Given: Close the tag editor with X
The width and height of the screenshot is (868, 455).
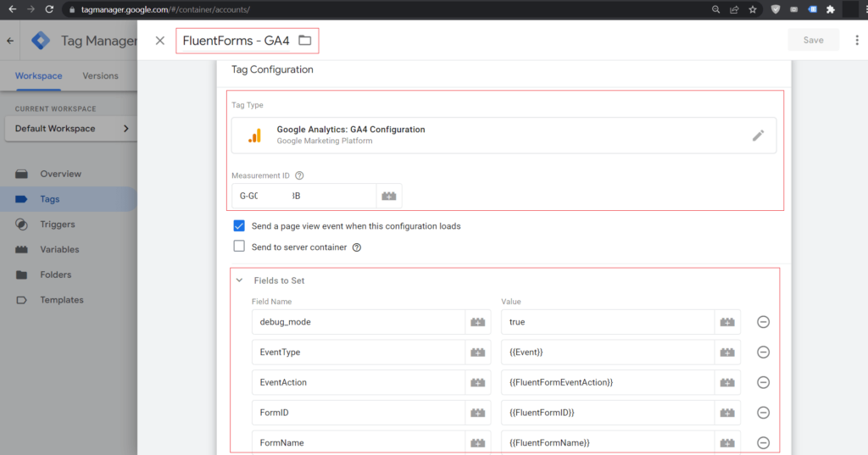Looking at the screenshot, I should pos(160,41).
